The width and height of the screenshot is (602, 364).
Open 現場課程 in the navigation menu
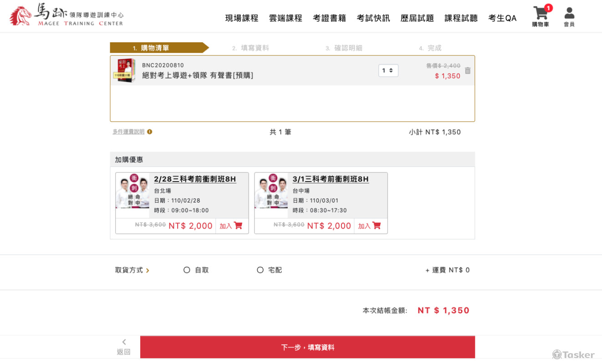click(x=242, y=18)
